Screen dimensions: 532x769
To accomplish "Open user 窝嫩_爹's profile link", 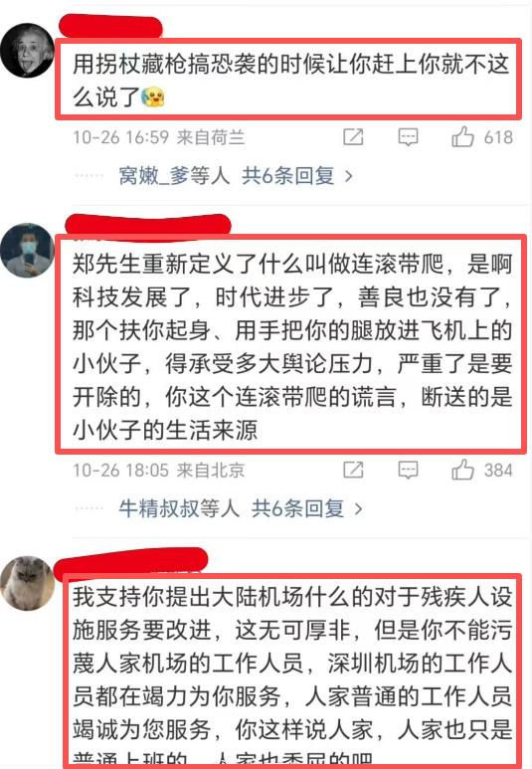I will pos(154,175).
